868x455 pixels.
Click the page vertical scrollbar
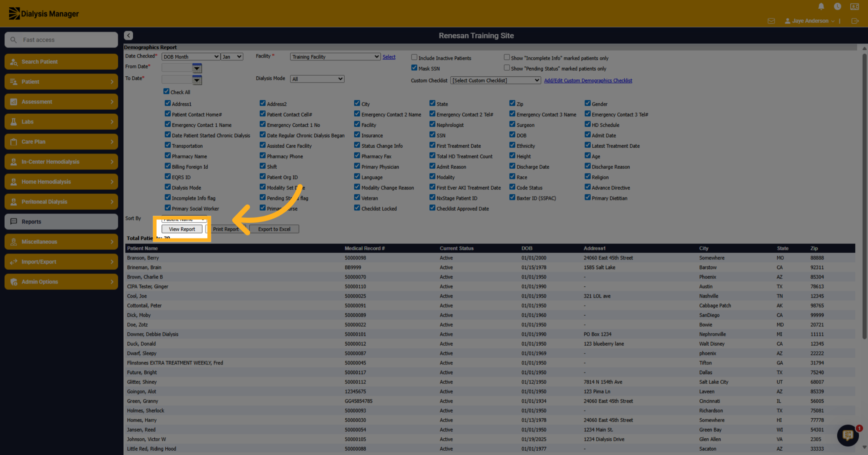tap(864, 197)
